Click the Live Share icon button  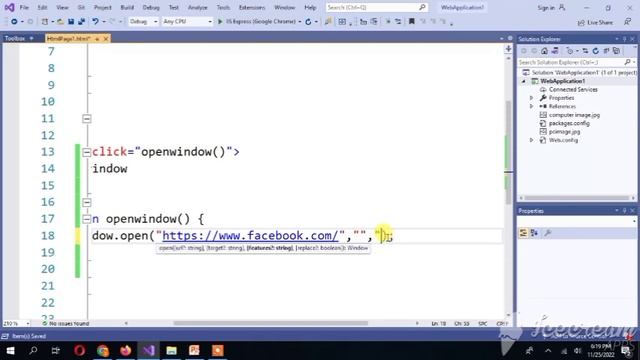pyautogui.click(x=596, y=22)
